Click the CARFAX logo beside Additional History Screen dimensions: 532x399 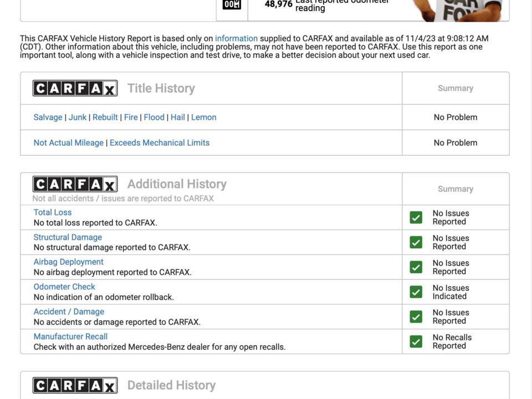(x=75, y=184)
